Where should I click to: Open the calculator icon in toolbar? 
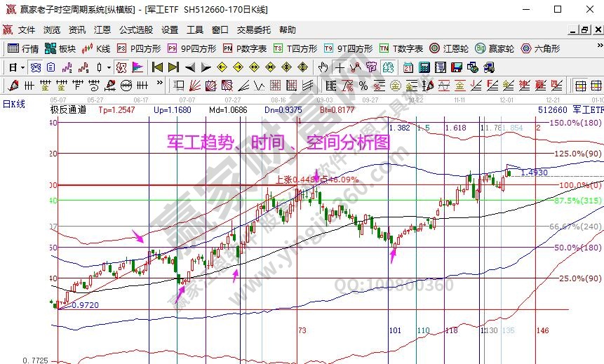pyautogui.click(x=424, y=67)
